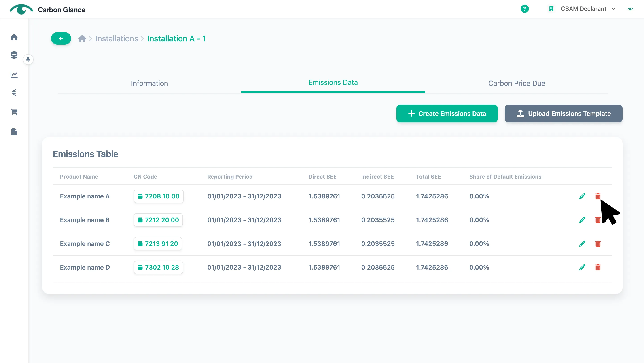Open the document icon in sidebar
The width and height of the screenshot is (644, 363).
(x=14, y=132)
